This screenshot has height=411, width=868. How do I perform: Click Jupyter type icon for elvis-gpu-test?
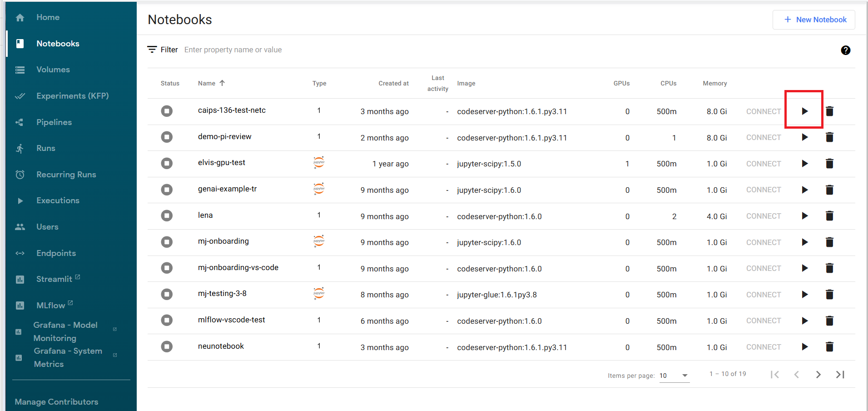[x=319, y=162]
